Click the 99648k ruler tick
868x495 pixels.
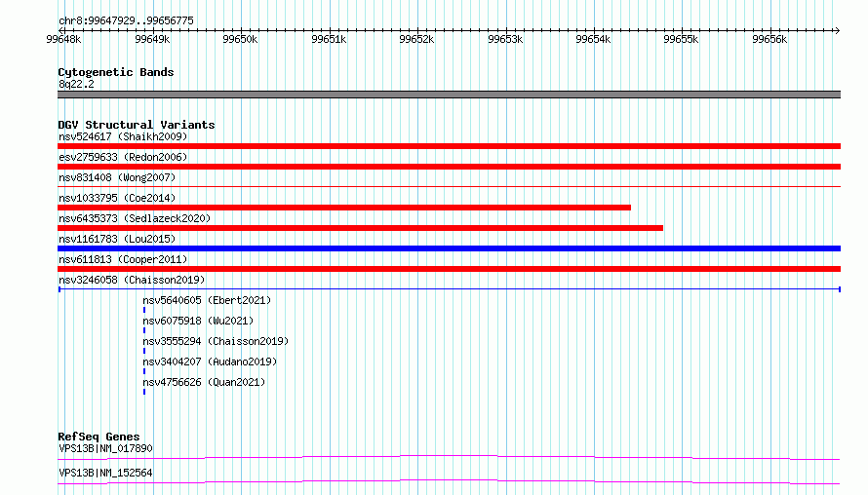(x=63, y=39)
